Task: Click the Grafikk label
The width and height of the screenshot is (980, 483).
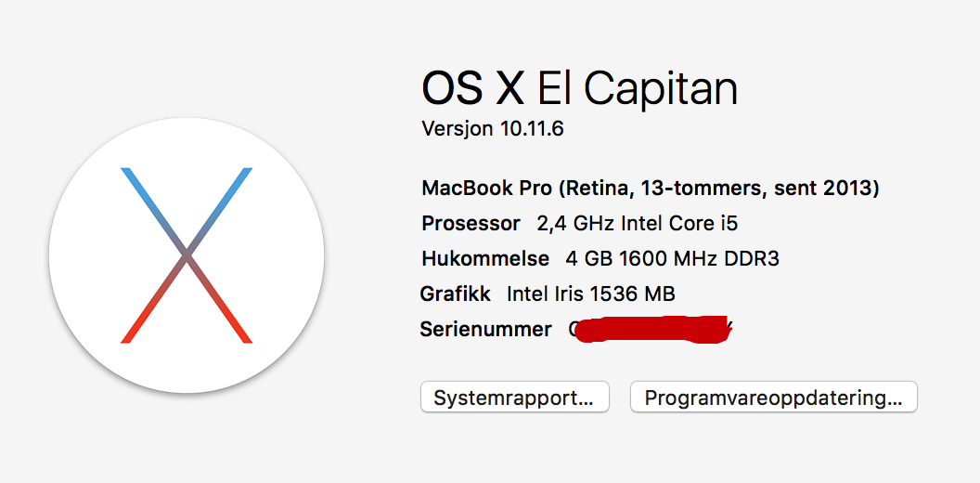Action: click(x=455, y=294)
